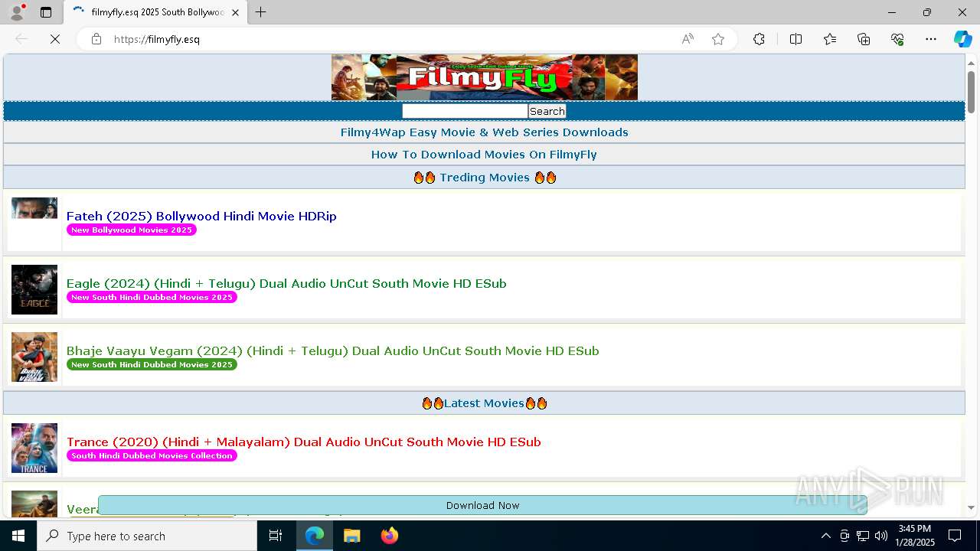Click the Download Now banner

[482, 505]
